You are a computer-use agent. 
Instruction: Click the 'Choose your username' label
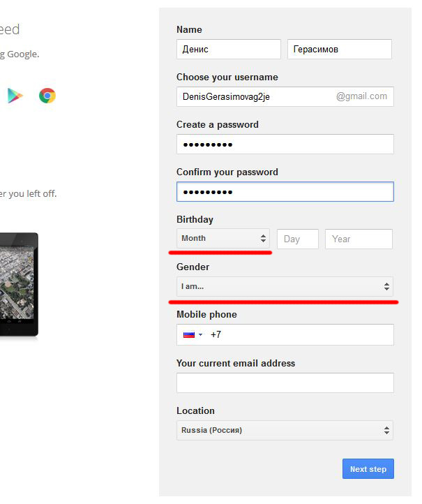point(227,77)
